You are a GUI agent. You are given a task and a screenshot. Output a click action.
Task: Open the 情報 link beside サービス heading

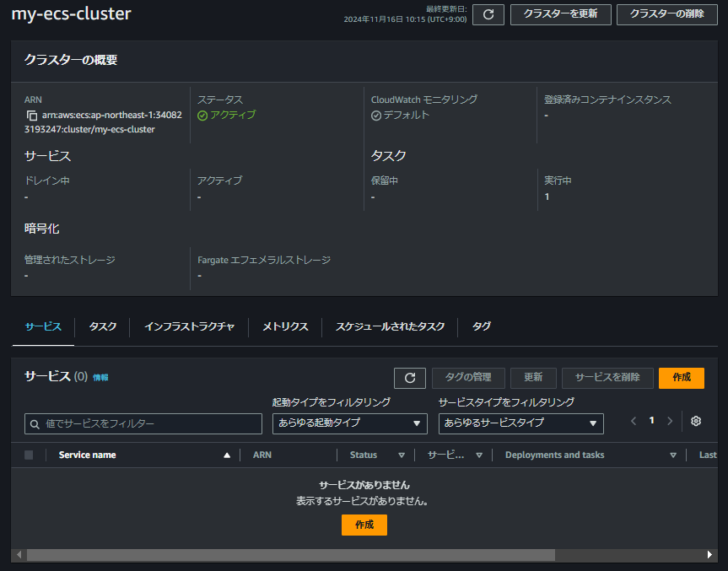100,378
